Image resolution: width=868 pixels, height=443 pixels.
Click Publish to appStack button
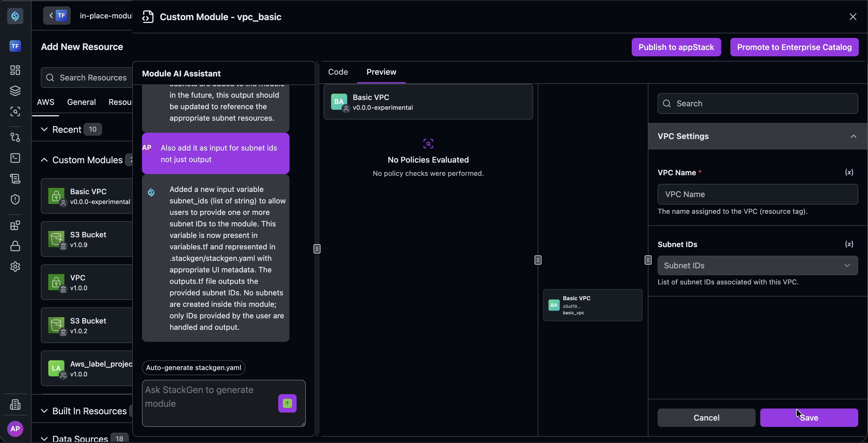pyautogui.click(x=676, y=47)
